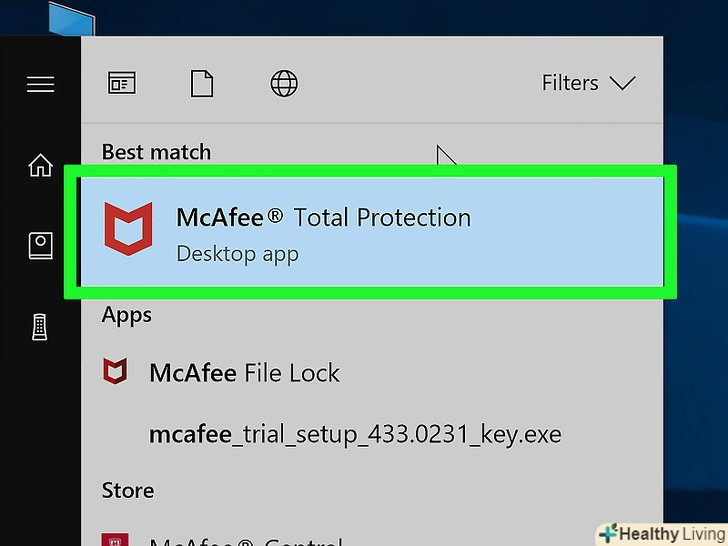Select the McAfee Central store result text

pos(245,540)
